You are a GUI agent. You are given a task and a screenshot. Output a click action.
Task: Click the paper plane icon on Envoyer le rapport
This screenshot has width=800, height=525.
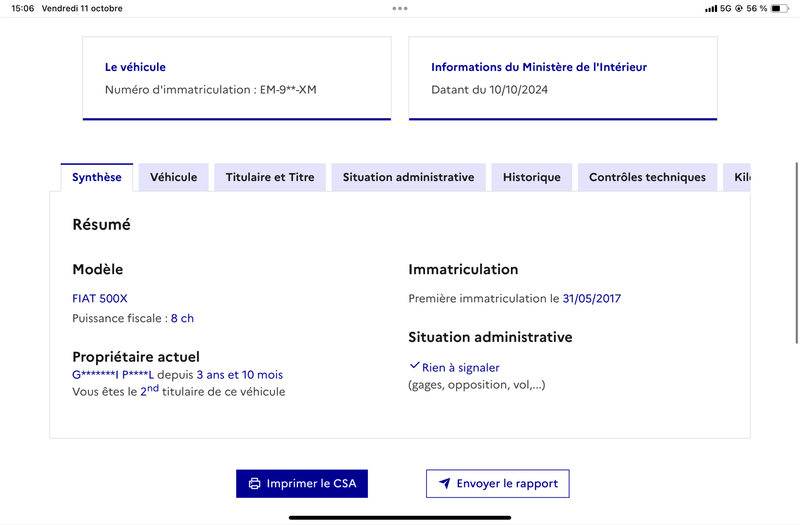445,483
